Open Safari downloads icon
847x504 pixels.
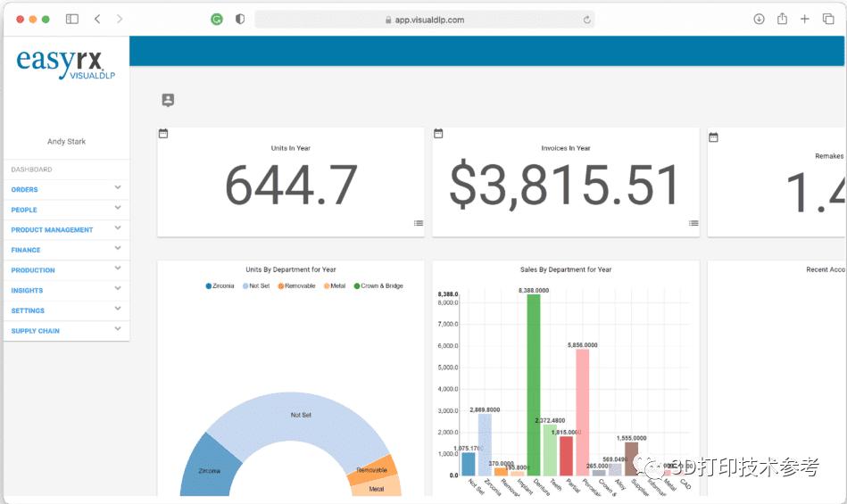759,19
